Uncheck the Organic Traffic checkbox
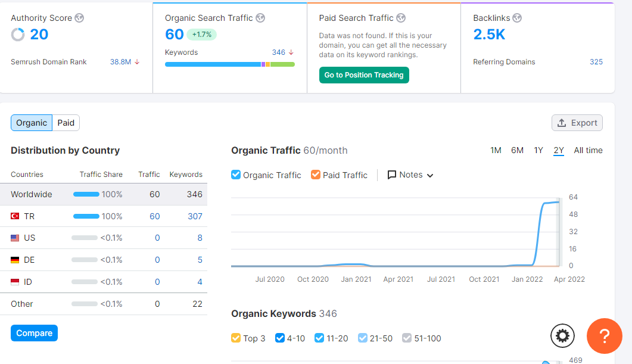Image resolution: width=632 pixels, height=364 pixels. 236,175
